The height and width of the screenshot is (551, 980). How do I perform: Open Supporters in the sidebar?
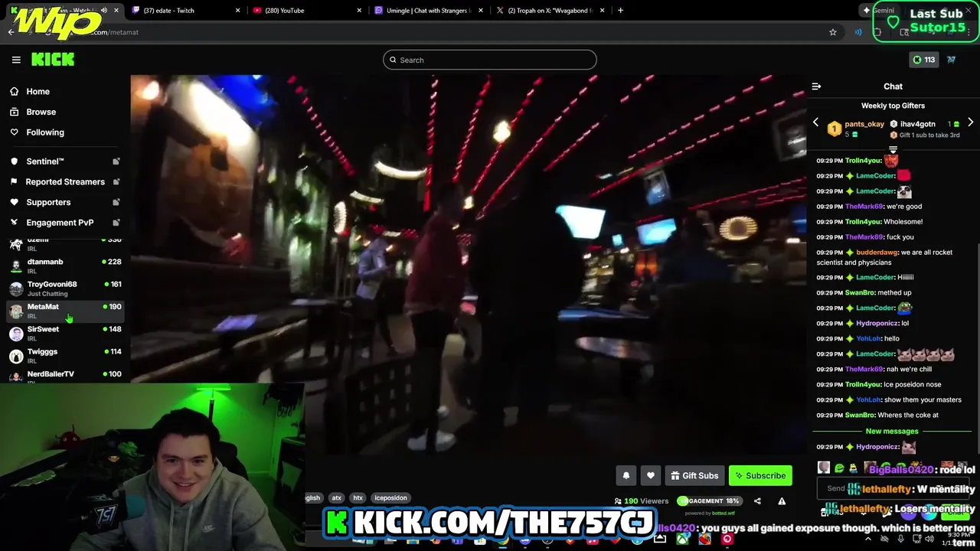[x=48, y=202]
